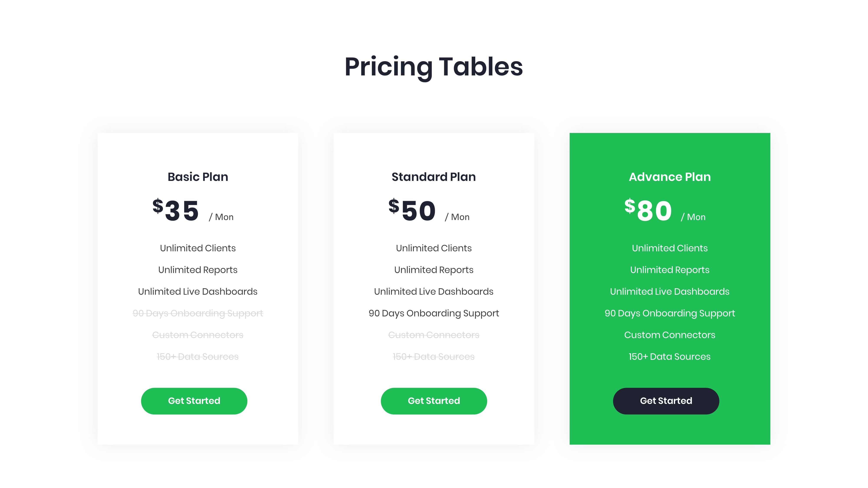868x488 pixels.
Task: Click Unlimited Live Dashboards in Advance Plan
Action: [x=669, y=292]
